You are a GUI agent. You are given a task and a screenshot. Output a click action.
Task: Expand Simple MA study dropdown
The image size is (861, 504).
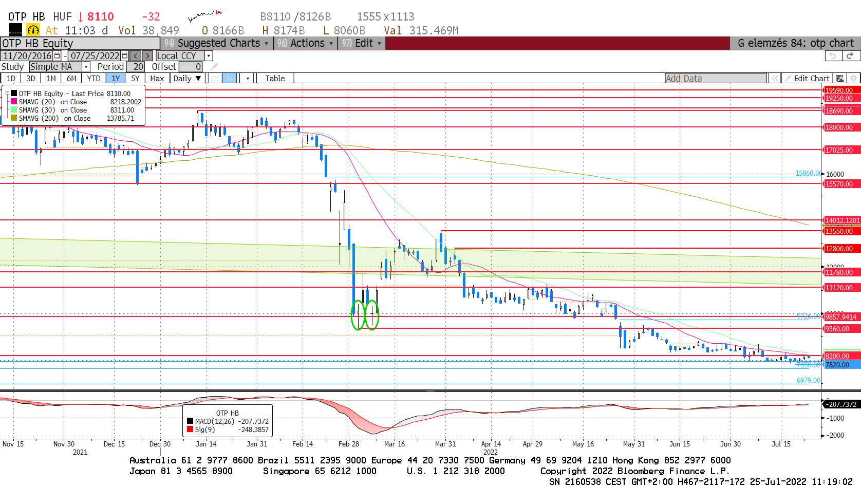86,67
